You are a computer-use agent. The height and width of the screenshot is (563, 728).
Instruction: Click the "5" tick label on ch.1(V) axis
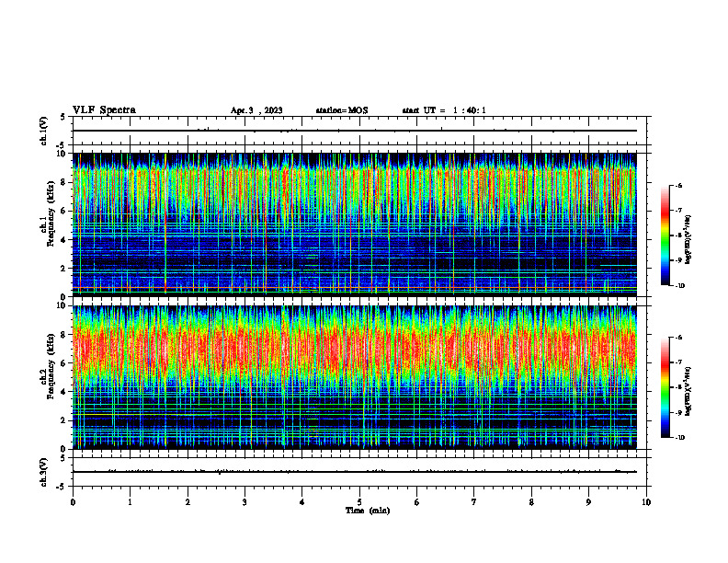pyautogui.click(x=63, y=117)
